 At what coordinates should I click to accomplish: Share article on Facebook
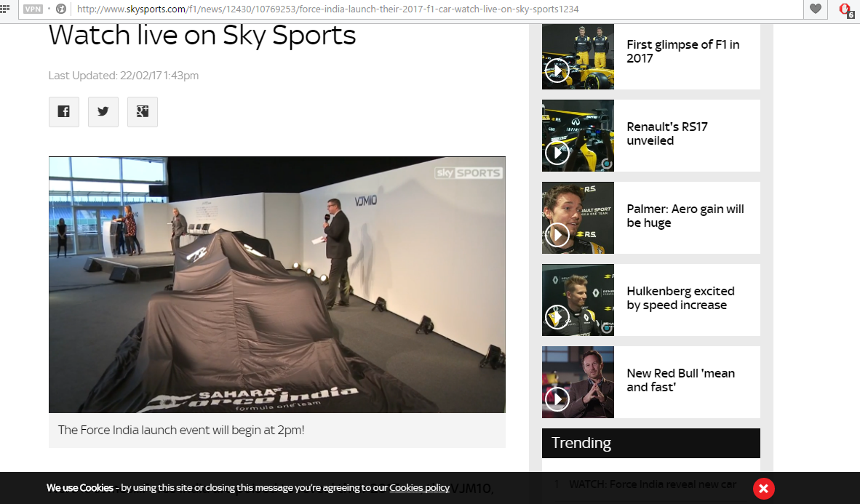click(x=63, y=112)
